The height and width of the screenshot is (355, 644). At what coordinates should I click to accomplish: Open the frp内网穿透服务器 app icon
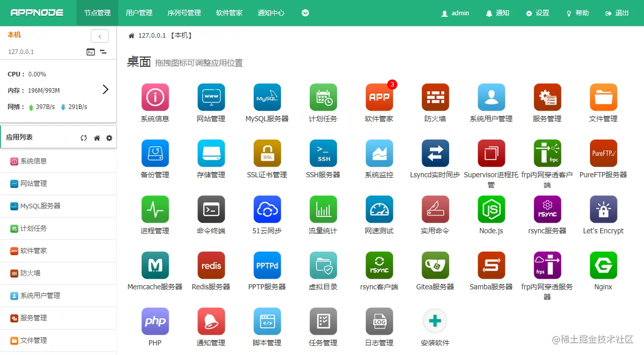547,265
